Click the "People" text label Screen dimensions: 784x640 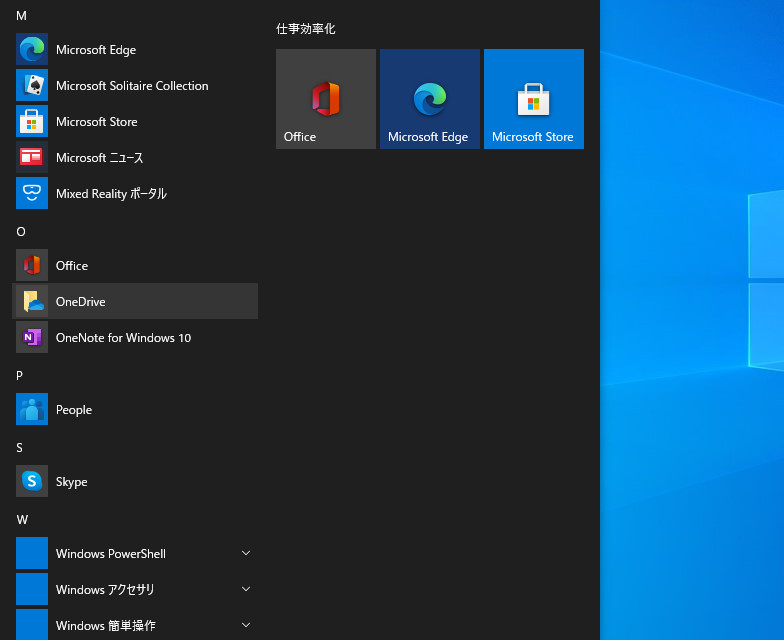pyautogui.click(x=74, y=410)
